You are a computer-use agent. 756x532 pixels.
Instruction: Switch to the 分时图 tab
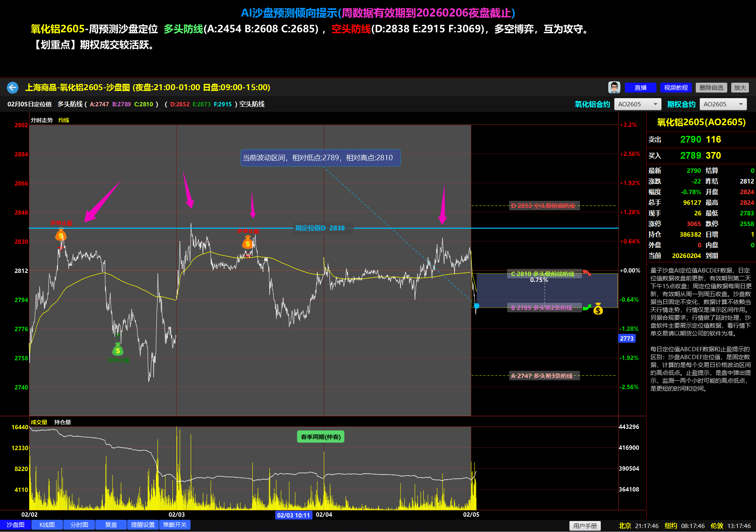pyautogui.click(x=79, y=525)
